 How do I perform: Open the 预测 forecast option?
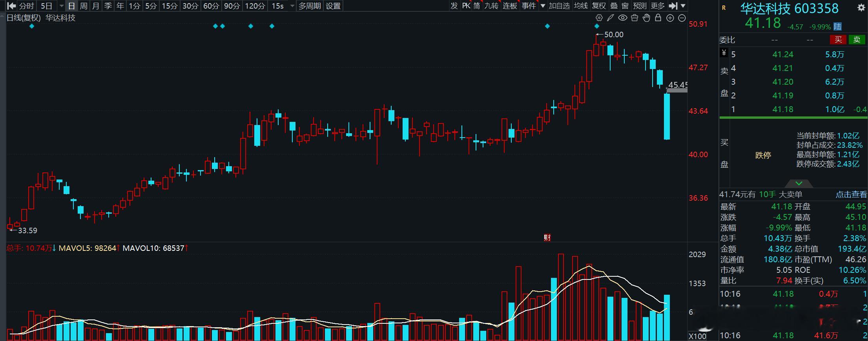click(x=640, y=6)
